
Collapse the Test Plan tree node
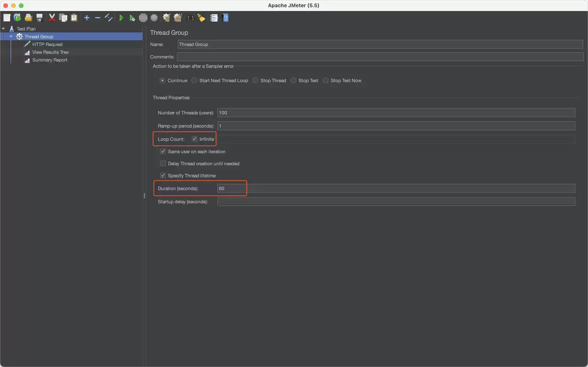tap(4, 28)
